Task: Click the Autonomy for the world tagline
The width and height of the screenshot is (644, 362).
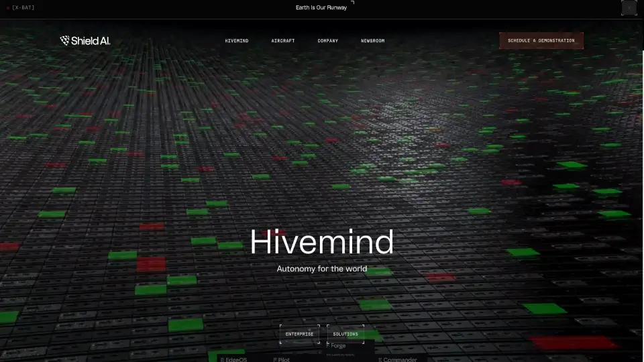Action: click(x=321, y=269)
